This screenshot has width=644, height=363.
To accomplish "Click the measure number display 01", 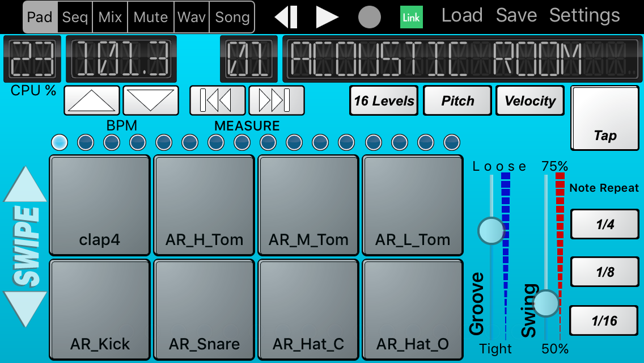I will coord(249,59).
